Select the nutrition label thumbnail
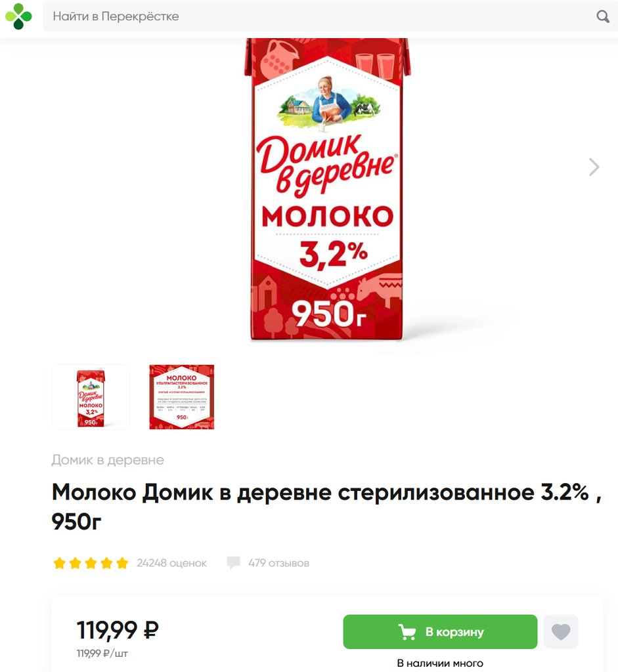 [181, 397]
